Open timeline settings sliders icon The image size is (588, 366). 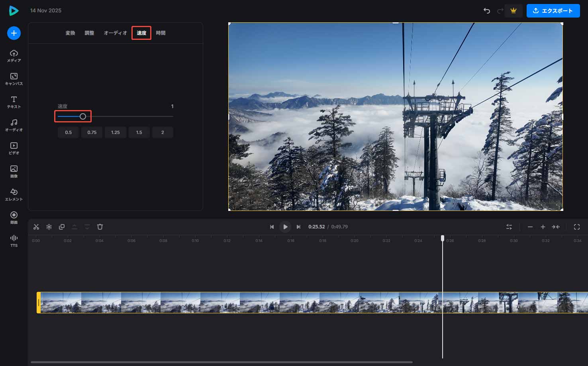pyautogui.click(x=509, y=227)
